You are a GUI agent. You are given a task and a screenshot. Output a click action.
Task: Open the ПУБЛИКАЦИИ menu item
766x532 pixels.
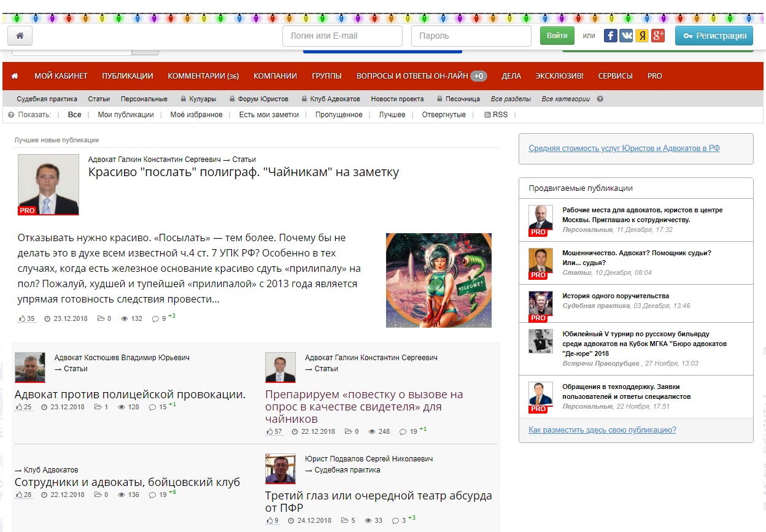coord(128,76)
